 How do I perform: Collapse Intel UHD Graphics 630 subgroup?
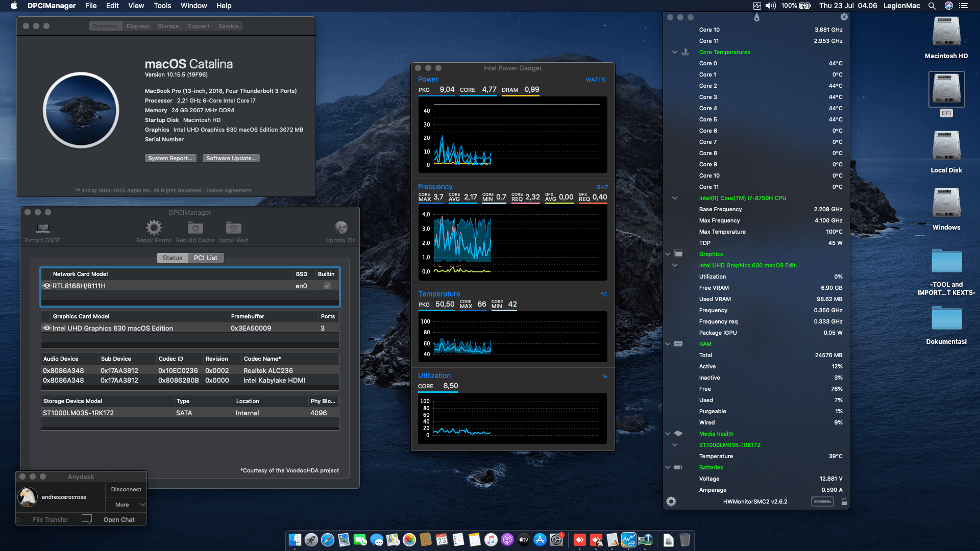675,265
